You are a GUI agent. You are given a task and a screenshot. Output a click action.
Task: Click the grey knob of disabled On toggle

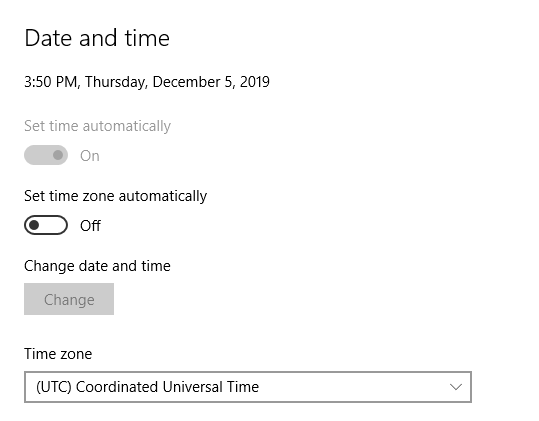58,155
